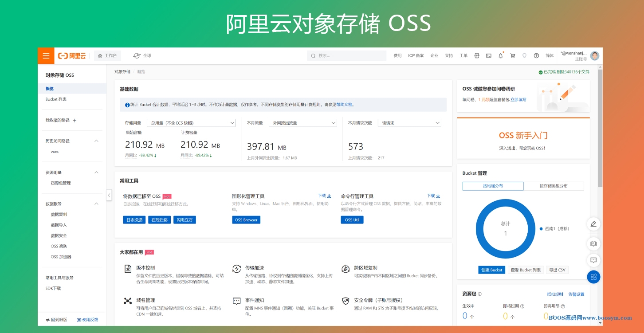Add a favorite path with plus icon

(x=75, y=121)
